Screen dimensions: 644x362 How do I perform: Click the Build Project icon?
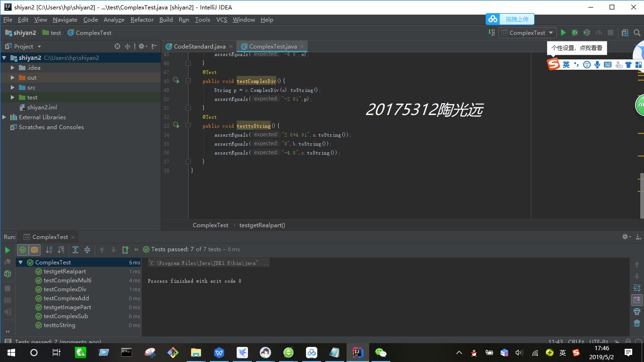[x=491, y=33]
